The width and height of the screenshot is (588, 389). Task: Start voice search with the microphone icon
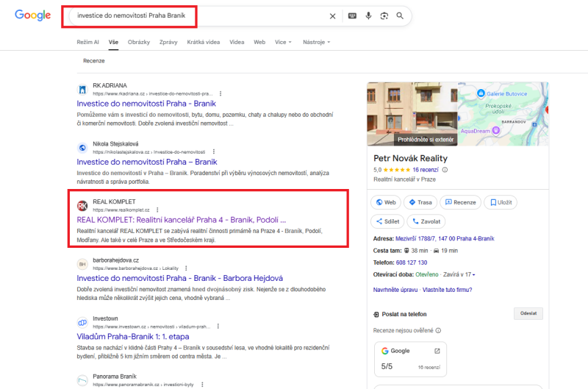pyautogui.click(x=368, y=15)
